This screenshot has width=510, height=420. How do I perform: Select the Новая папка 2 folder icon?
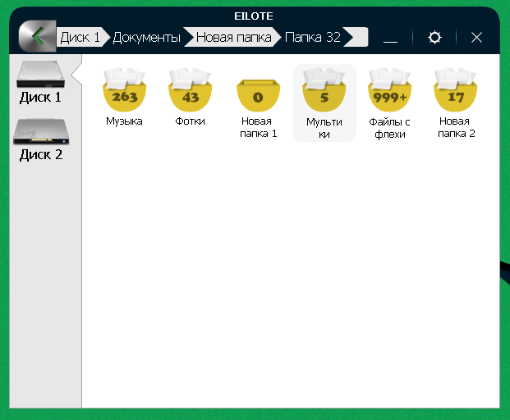click(x=456, y=90)
